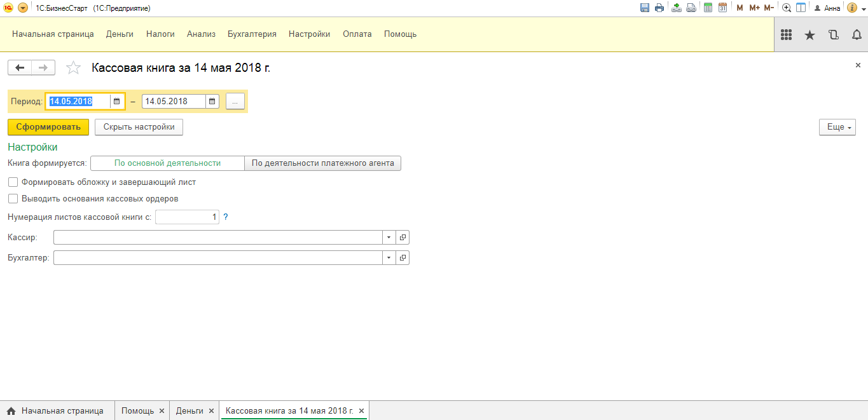This screenshot has width=868, height=420.
Task: Select По основной деятельности option
Action: [167, 163]
